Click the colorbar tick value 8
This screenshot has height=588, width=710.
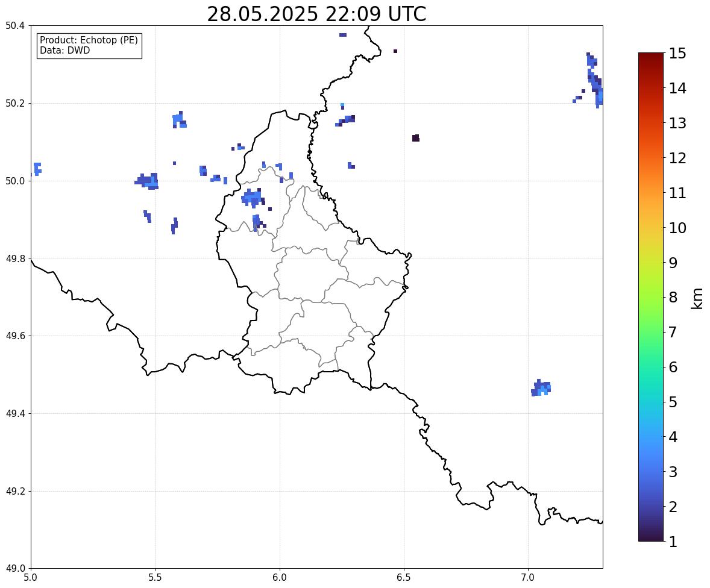pos(673,298)
